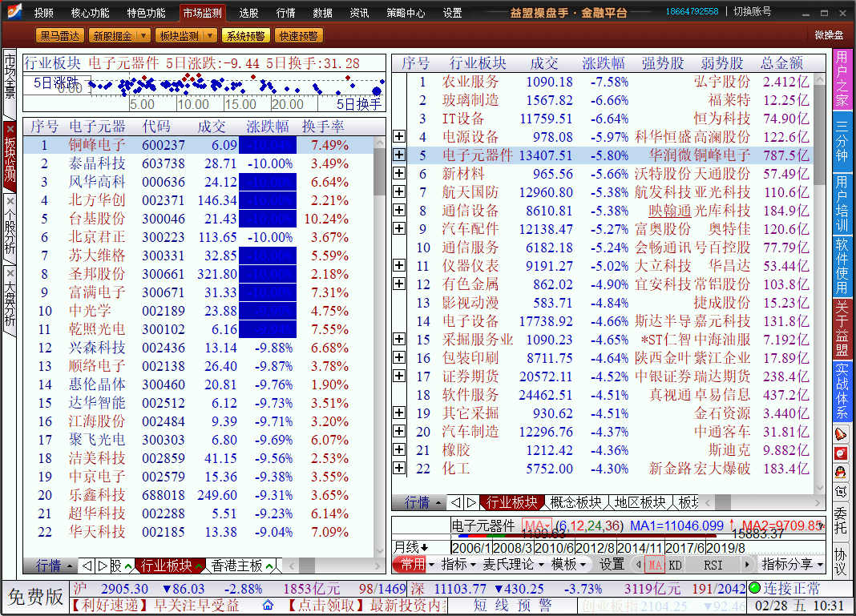Toggle the MA indicator button

tap(655, 565)
